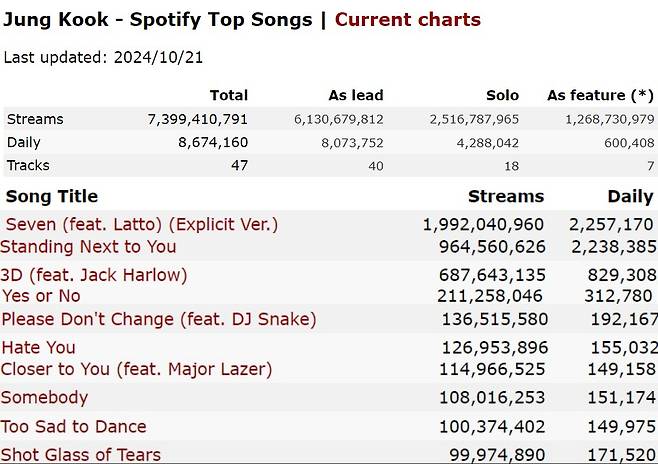Click Closer to You (feat. Major Lazer)
This screenshot has width=658, height=464.
(136, 370)
